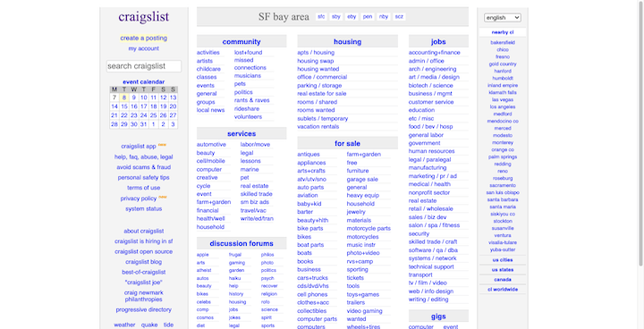This screenshot has height=329, width=644.
Task: Open create a posting link
Action: [x=144, y=38]
